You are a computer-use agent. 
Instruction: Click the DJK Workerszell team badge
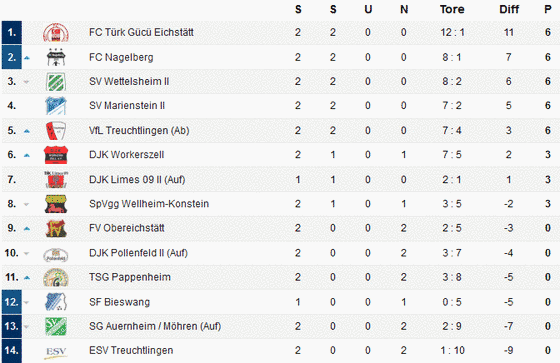click(x=56, y=155)
